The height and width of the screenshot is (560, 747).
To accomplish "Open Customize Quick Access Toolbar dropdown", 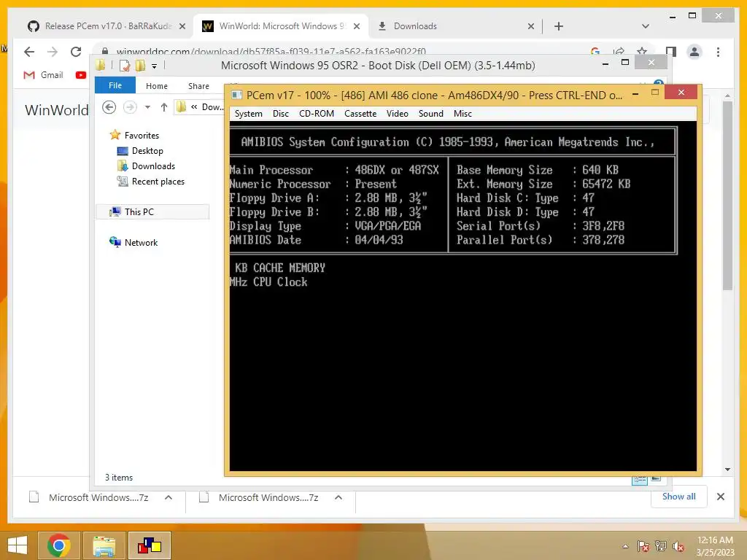I will pos(154,66).
